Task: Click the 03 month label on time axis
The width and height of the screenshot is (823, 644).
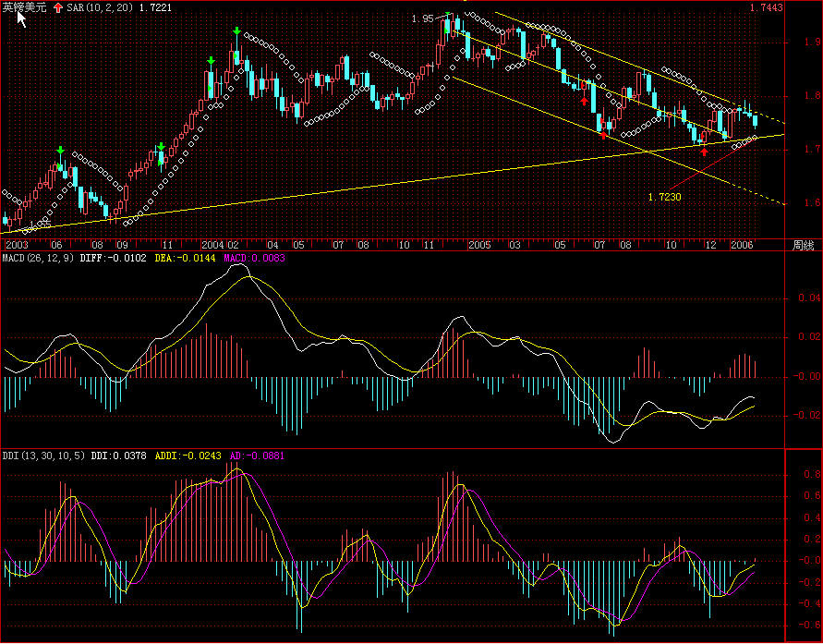Action: (515, 245)
